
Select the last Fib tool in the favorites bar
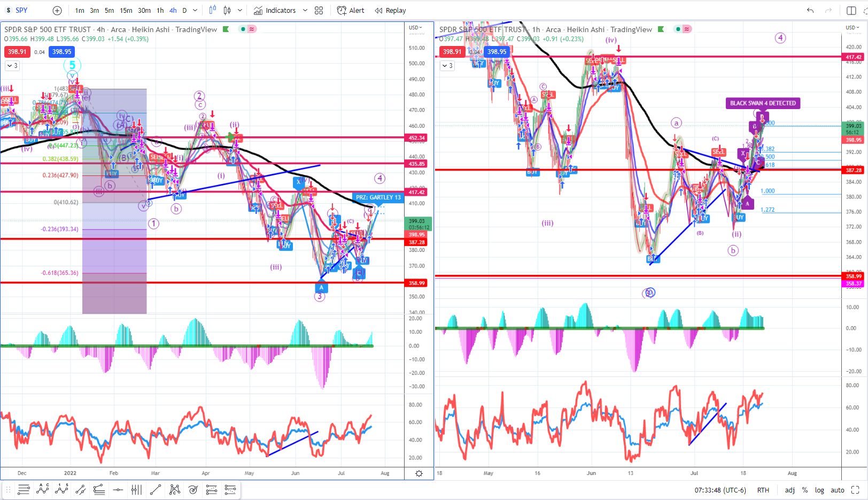(230, 489)
